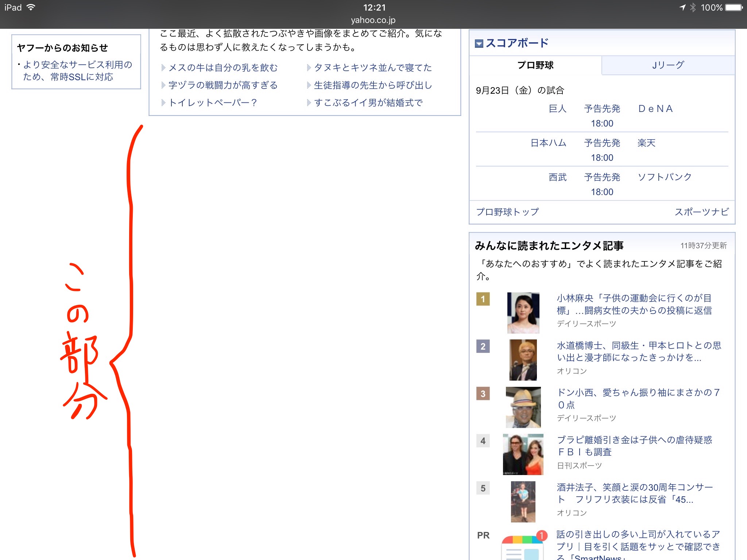Select the プロ野球 tab
The image size is (747, 560).
tap(535, 65)
